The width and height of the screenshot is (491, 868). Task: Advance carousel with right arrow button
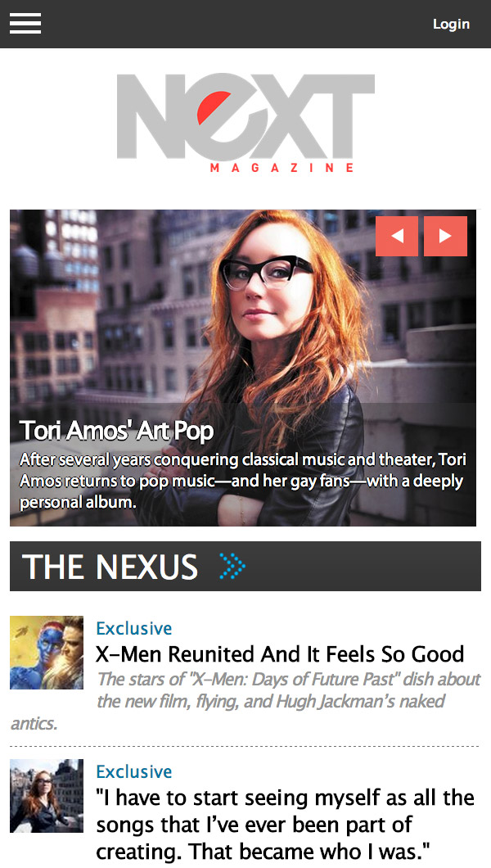(445, 237)
